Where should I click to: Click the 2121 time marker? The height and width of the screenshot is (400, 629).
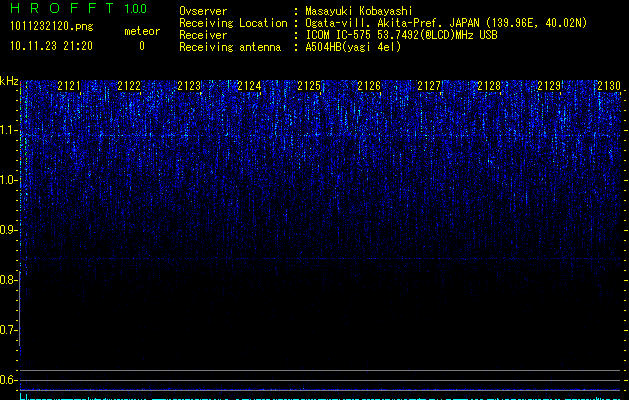tap(69, 86)
